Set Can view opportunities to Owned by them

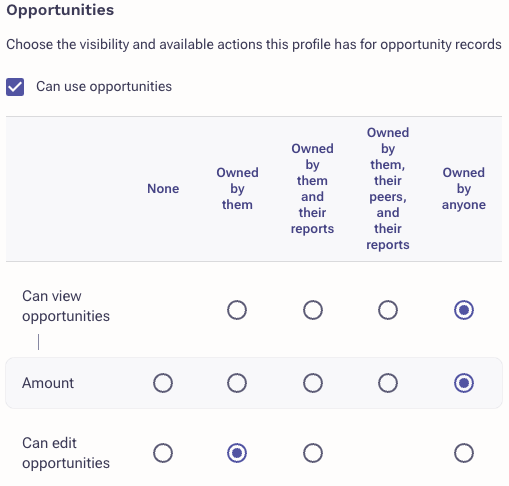pos(237,310)
